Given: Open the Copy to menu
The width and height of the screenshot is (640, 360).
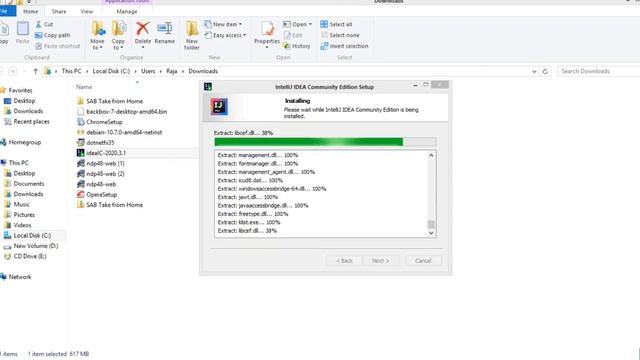Looking at the screenshot, I should (x=118, y=36).
